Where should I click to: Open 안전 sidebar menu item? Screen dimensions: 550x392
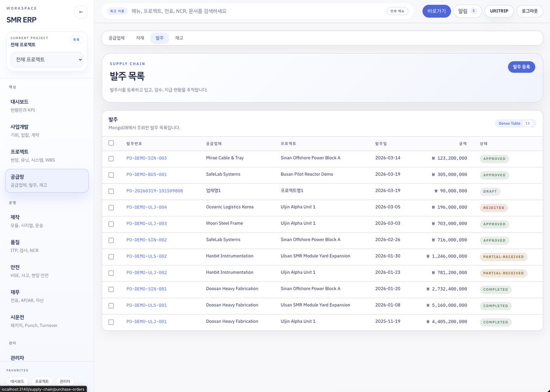47,271
